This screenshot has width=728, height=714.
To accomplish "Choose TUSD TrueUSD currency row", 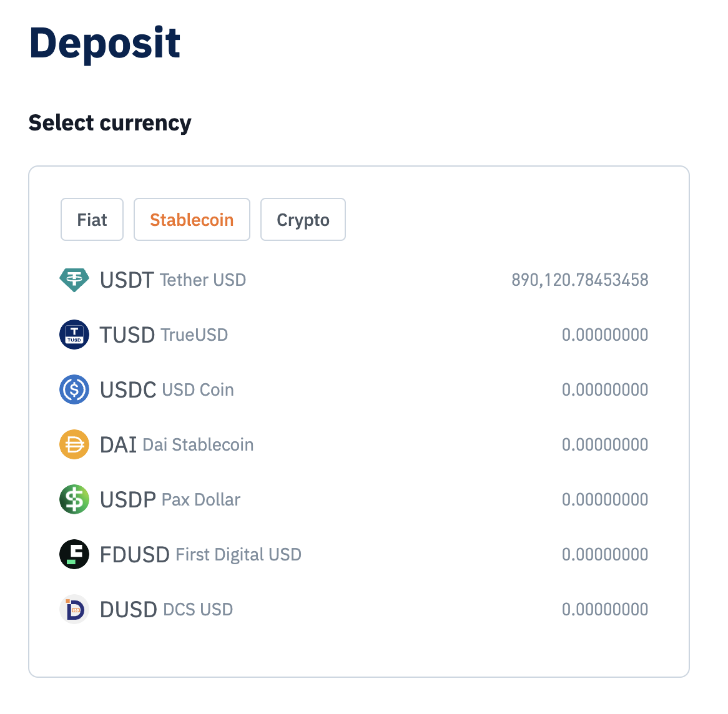I will point(354,335).
